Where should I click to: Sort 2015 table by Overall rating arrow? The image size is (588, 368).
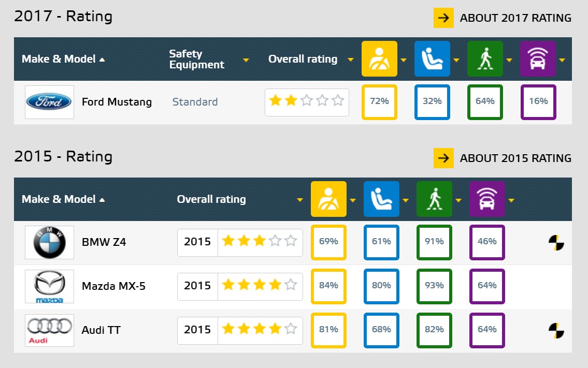pos(299,200)
